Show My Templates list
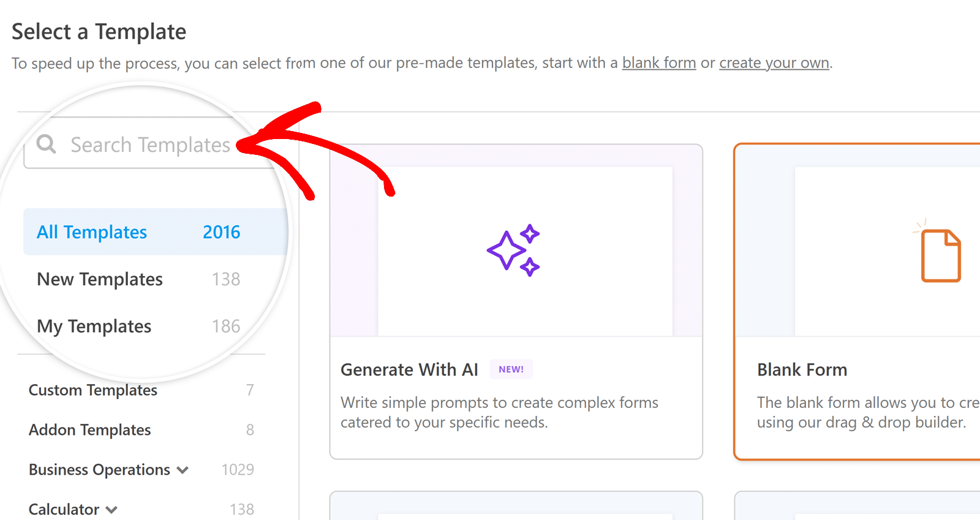Image resolution: width=980 pixels, height=520 pixels. (94, 326)
